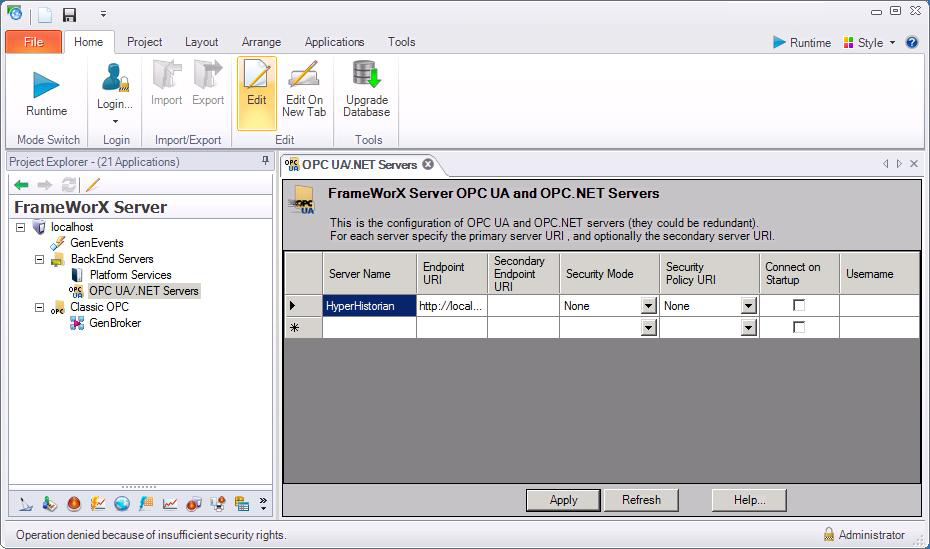Screen dimensions: 930x549
Task: Open Security Policy URI dropdown for HyperHistorian
Action: pos(748,306)
